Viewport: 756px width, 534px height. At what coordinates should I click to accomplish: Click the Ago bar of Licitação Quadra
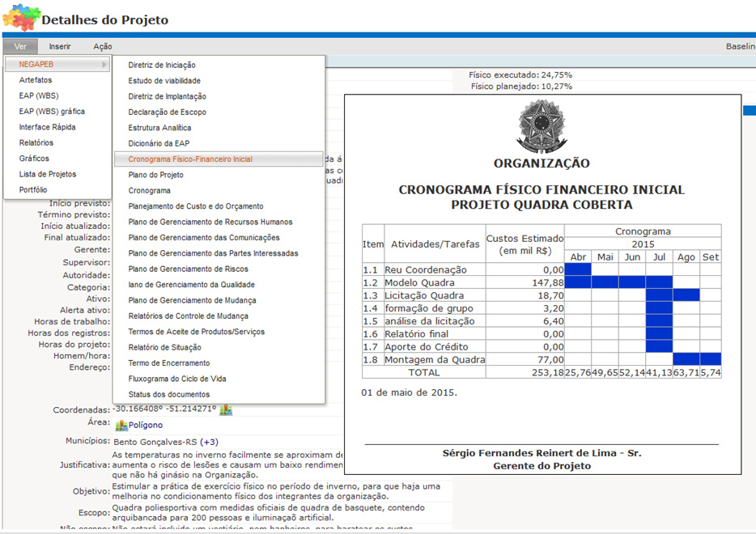pos(686,295)
